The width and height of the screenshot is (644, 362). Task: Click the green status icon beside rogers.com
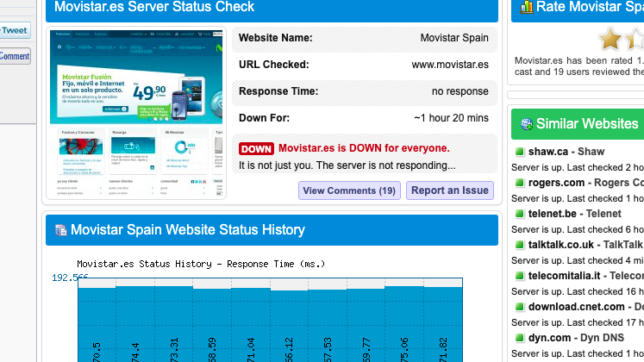coord(520,183)
